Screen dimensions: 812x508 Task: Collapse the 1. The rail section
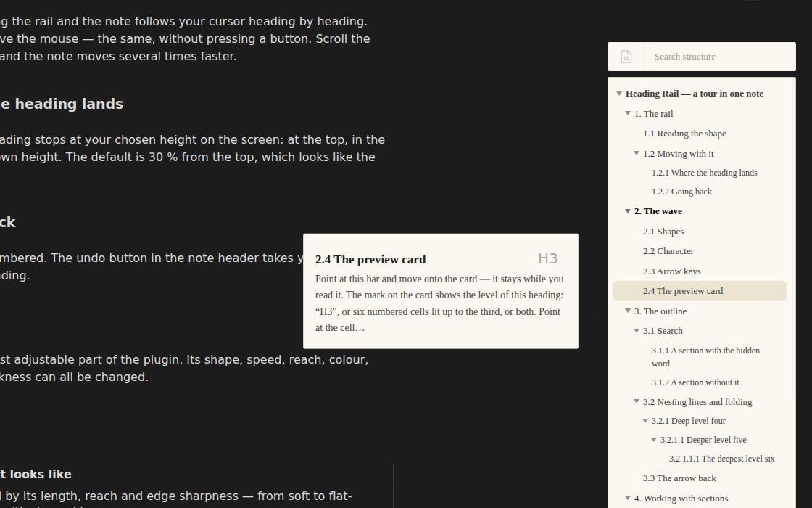click(628, 113)
